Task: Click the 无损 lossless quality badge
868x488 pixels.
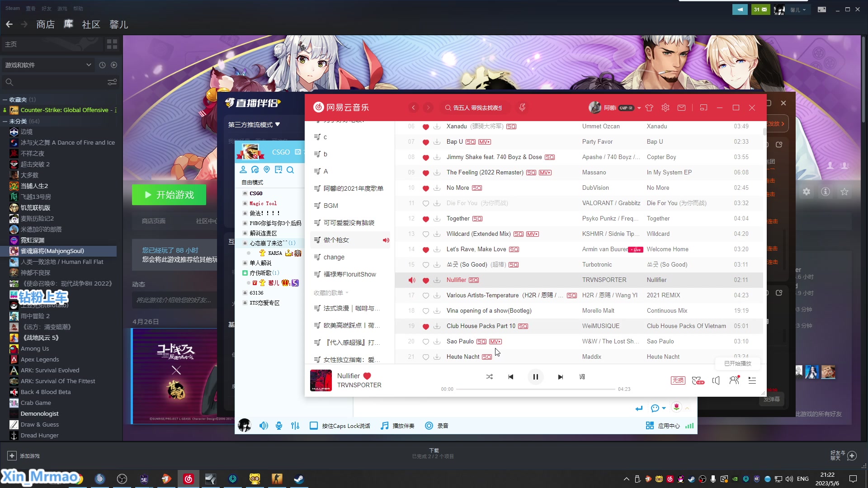Action: [x=678, y=380]
